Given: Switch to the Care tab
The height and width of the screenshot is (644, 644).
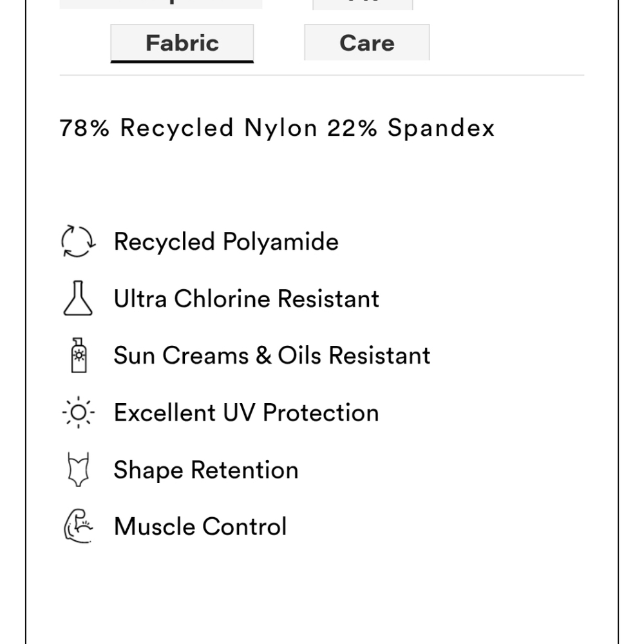Looking at the screenshot, I should (367, 43).
